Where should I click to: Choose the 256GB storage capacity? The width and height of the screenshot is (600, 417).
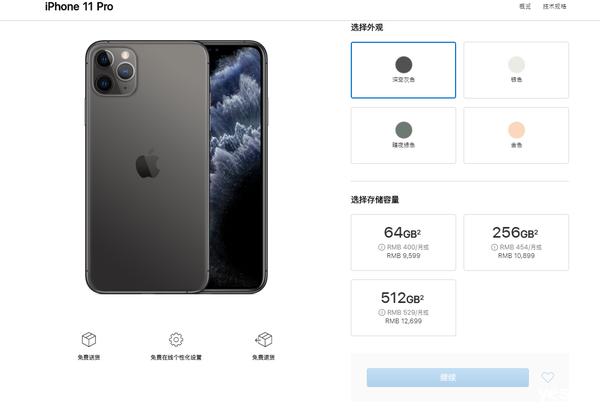pyautogui.click(x=516, y=243)
